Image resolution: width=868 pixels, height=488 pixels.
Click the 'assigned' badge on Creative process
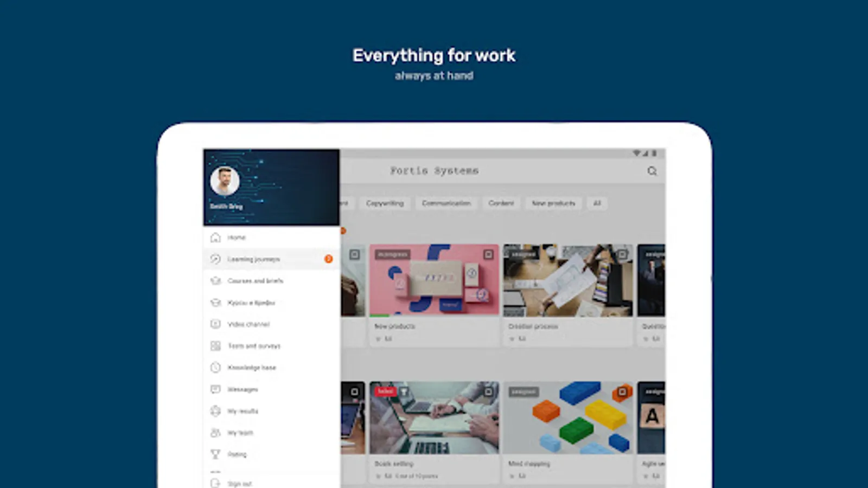pos(524,254)
